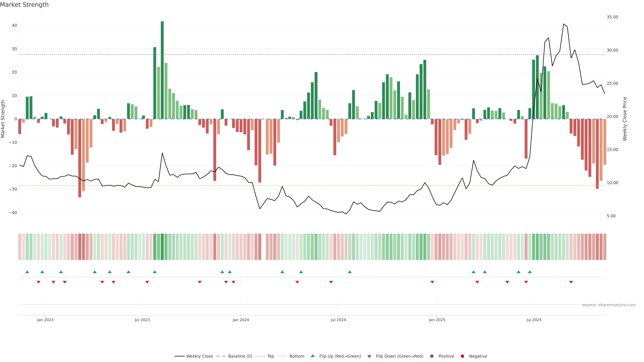This screenshot has height=362, width=644.
Task: Click the Jan 2023 x-axis label
Action: (45, 320)
